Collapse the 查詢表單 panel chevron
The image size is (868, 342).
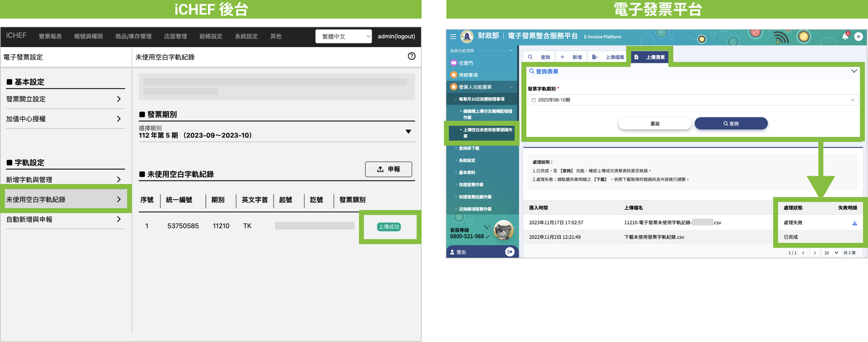click(x=854, y=71)
